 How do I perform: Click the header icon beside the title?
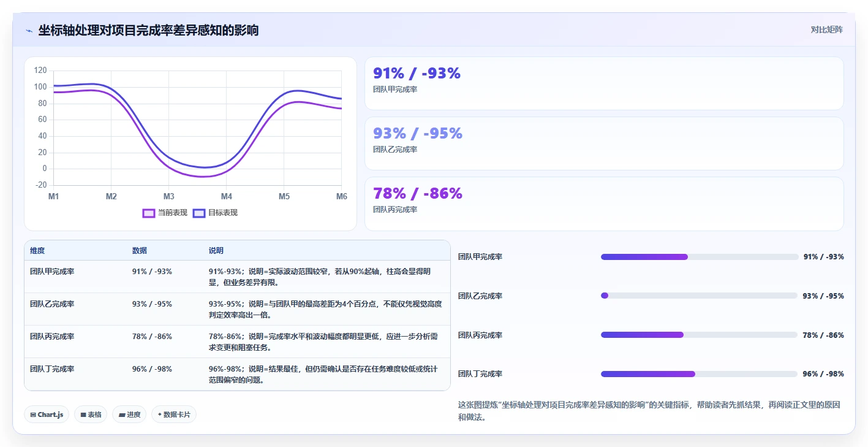coord(29,31)
